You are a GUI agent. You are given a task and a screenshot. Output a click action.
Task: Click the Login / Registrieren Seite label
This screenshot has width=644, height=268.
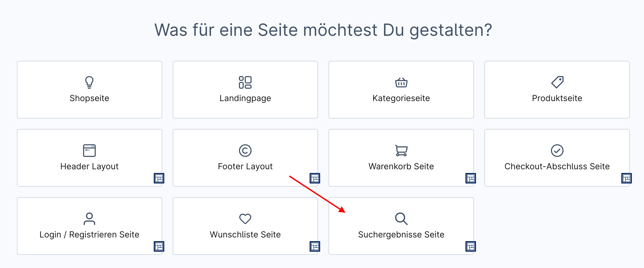[89, 235]
